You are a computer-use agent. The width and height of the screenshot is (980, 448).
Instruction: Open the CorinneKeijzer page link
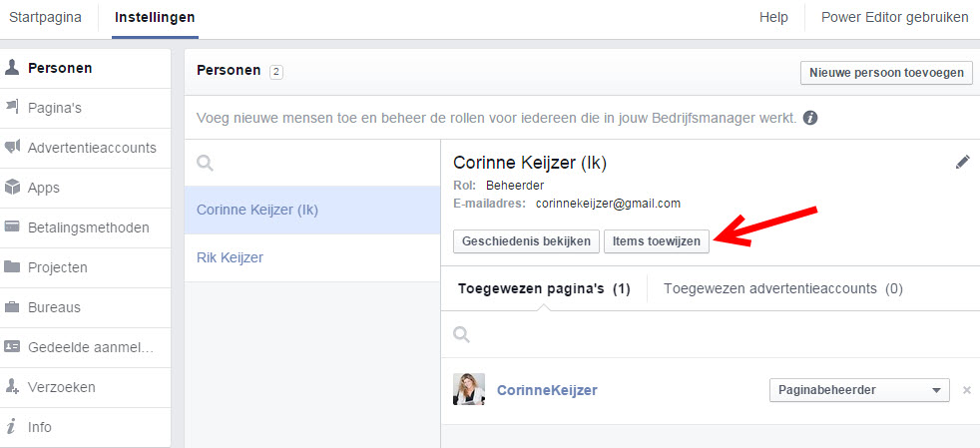(547, 390)
